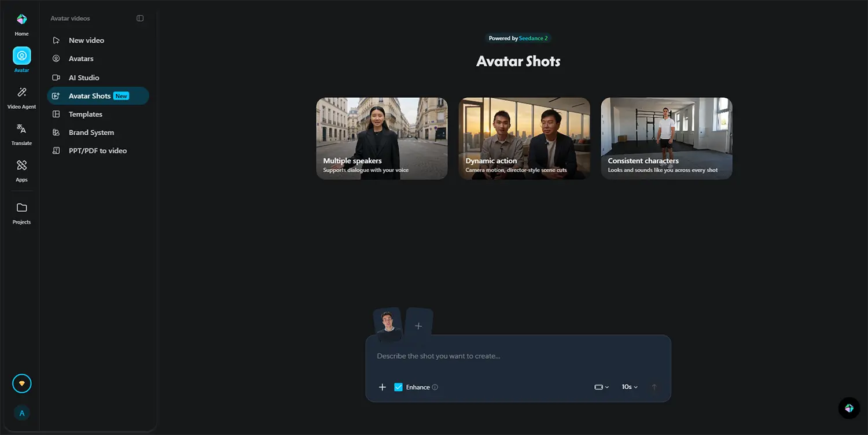Open the floating assistant icon bottom right
Screen dimensions: 868x435
pos(849,408)
